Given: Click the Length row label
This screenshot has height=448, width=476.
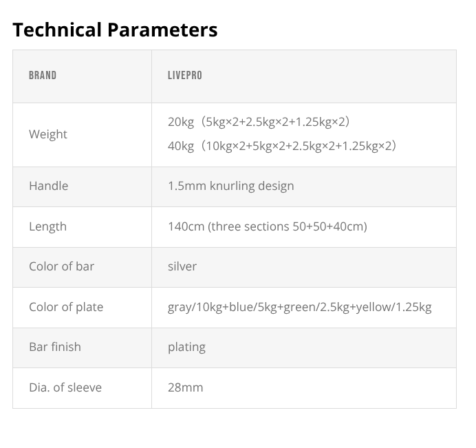Looking at the screenshot, I should 47,226.
